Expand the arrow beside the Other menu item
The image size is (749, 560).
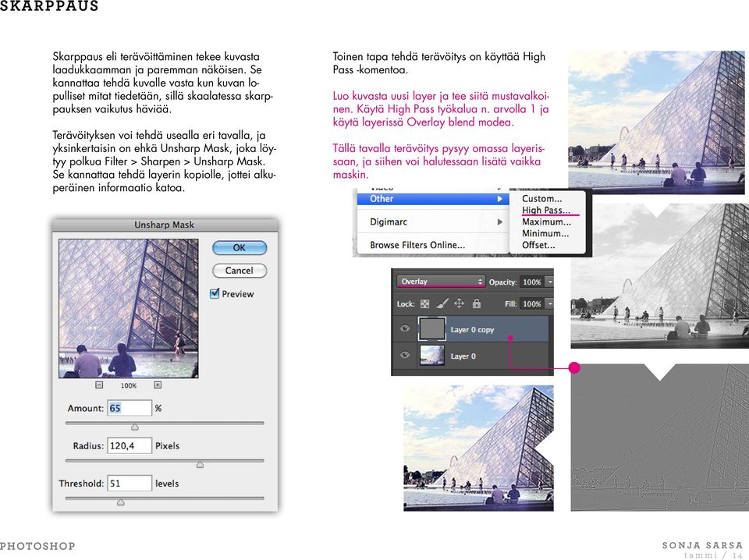click(x=499, y=199)
